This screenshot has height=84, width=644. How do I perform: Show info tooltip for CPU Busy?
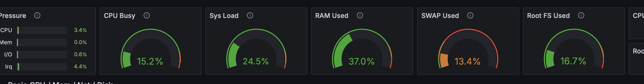[x=147, y=16]
